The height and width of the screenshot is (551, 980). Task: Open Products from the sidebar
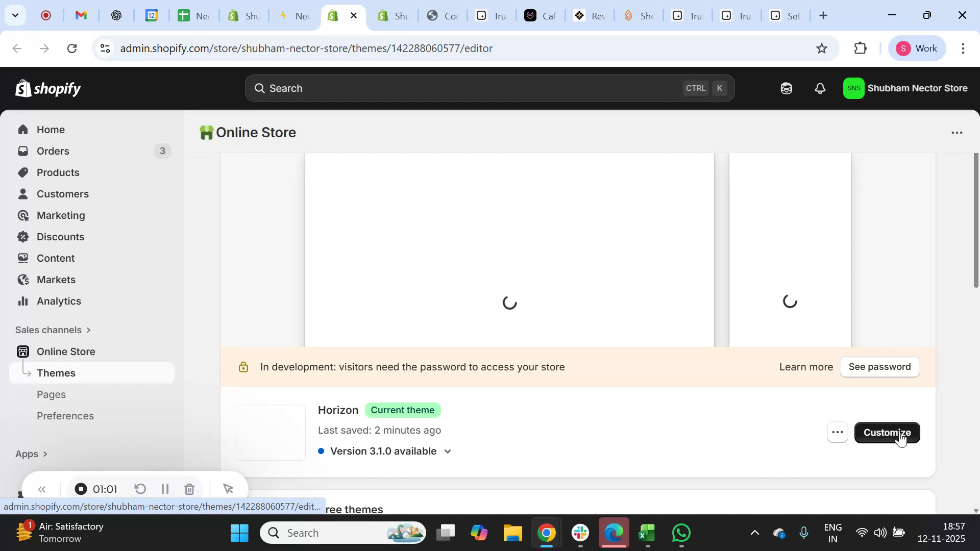coord(58,172)
